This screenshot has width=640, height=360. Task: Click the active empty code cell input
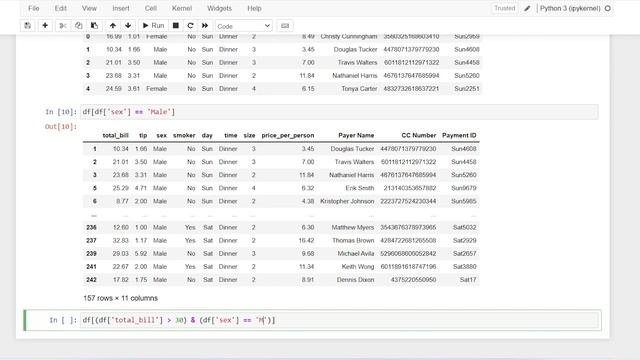click(x=340, y=320)
